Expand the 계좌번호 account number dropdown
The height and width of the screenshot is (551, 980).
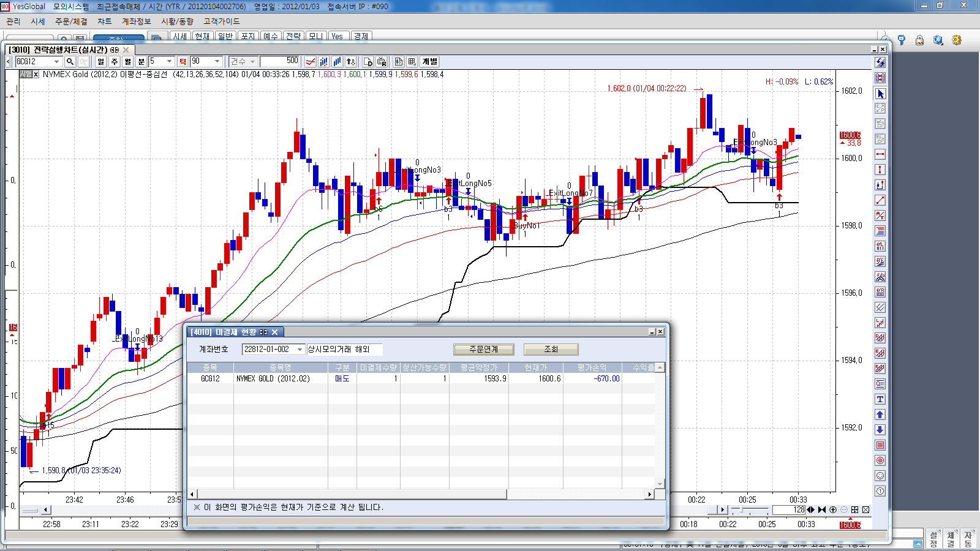click(300, 350)
